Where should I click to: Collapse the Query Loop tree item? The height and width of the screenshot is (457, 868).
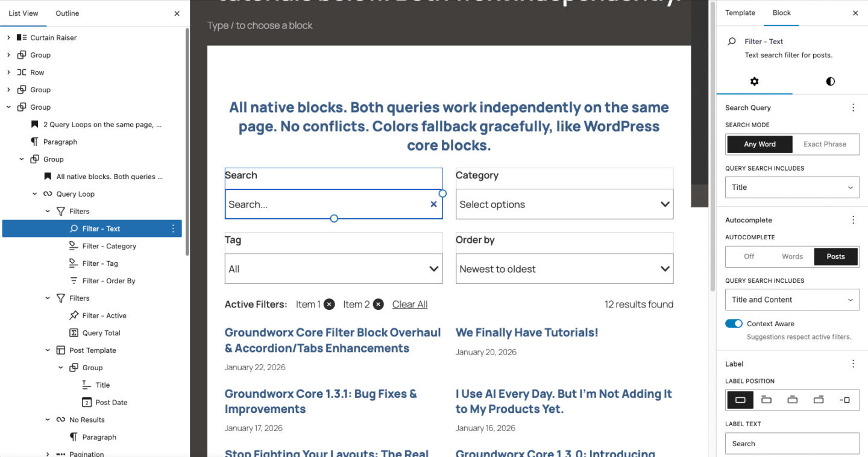[x=34, y=194]
